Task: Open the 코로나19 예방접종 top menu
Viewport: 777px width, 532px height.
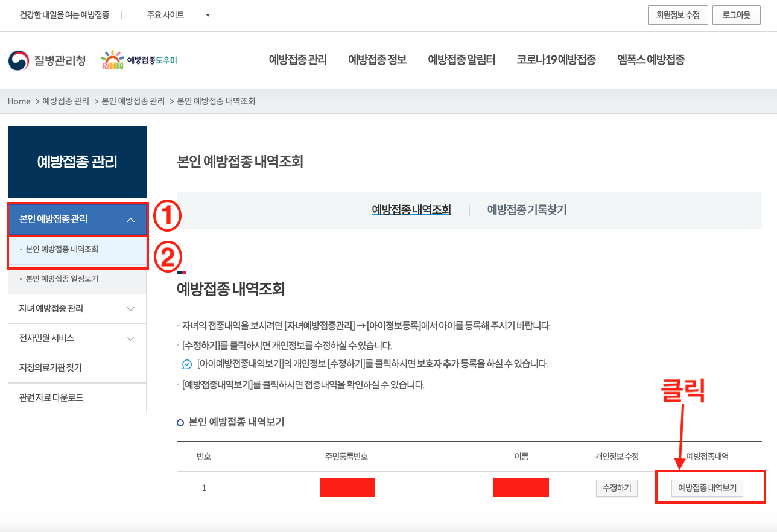Action: [556, 60]
